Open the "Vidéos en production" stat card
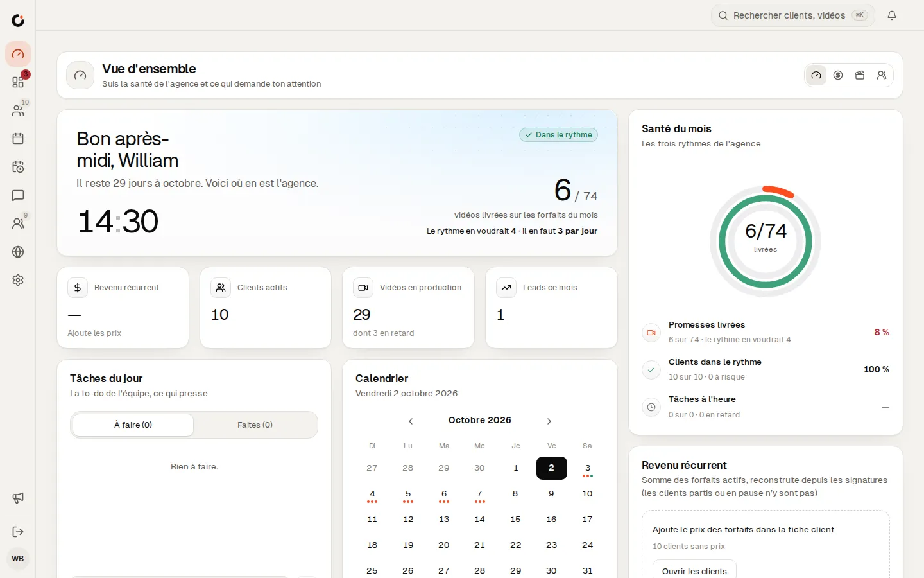 pyautogui.click(x=408, y=308)
